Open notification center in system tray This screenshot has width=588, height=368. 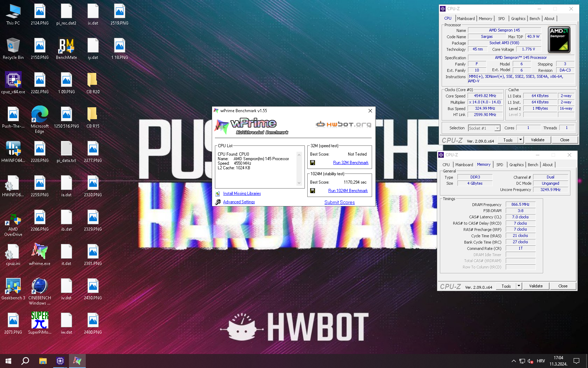click(576, 361)
